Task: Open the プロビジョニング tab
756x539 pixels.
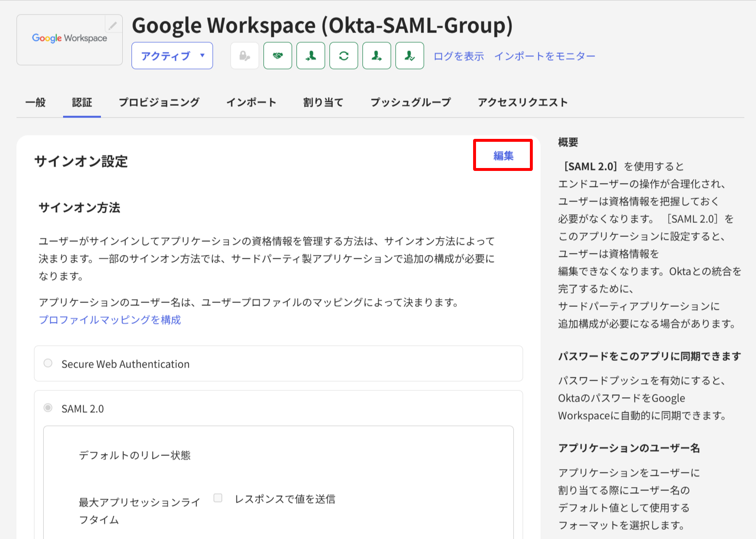Action: click(159, 102)
